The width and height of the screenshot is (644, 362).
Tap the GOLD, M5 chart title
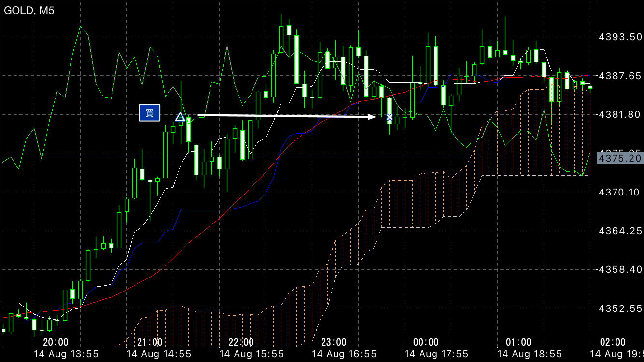tap(29, 11)
